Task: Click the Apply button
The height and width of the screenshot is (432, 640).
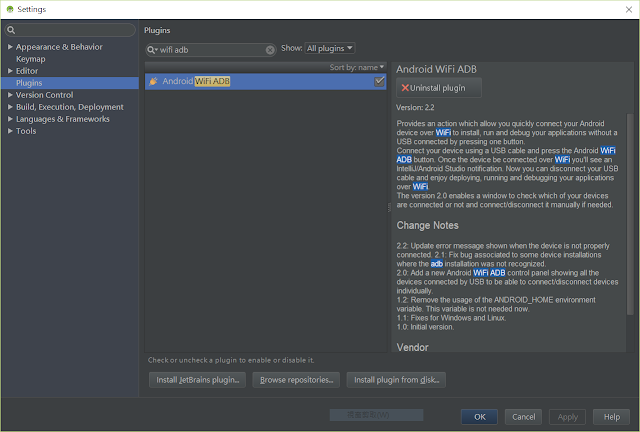Action: point(567,417)
